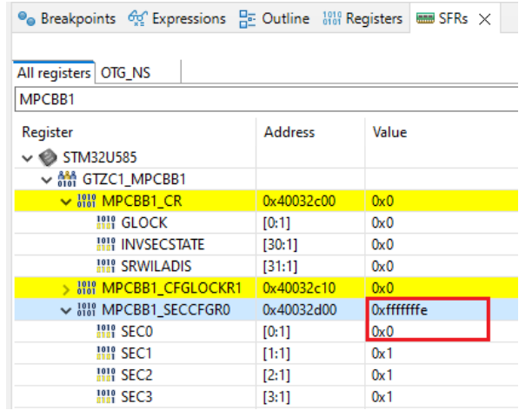The width and height of the screenshot is (532, 417).
Task: Switch to the Expressions tab
Action: (176, 18)
